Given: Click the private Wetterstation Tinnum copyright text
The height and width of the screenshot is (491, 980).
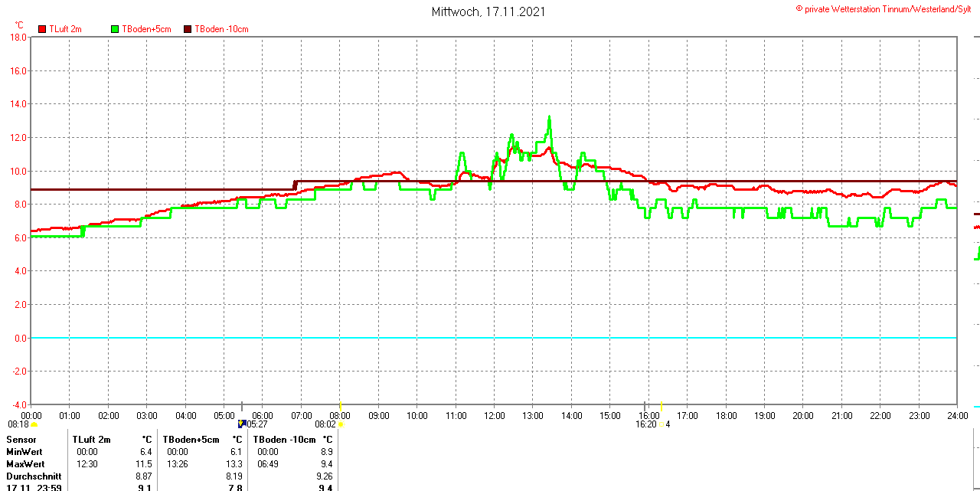Looking at the screenshot, I should (888, 8).
